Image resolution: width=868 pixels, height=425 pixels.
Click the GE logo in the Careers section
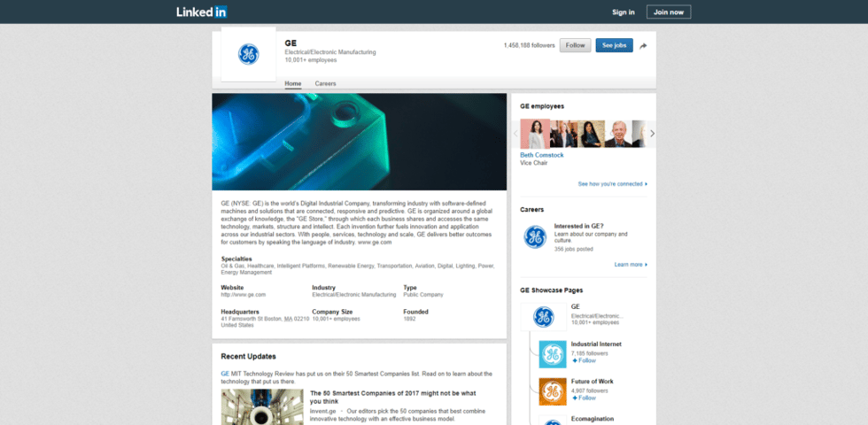535,236
